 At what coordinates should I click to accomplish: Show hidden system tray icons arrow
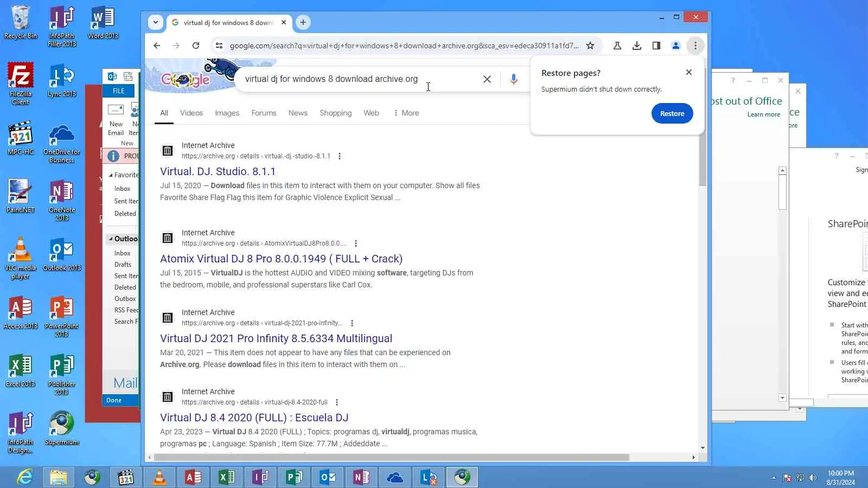tap(774, 478)
